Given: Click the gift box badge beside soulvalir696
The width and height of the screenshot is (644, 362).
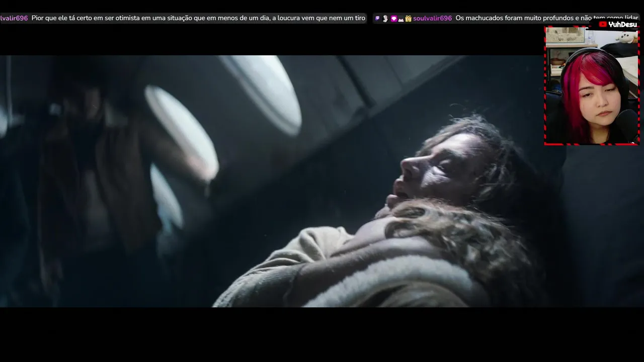Looking at the screenshot, I should [x=409, y=19].
